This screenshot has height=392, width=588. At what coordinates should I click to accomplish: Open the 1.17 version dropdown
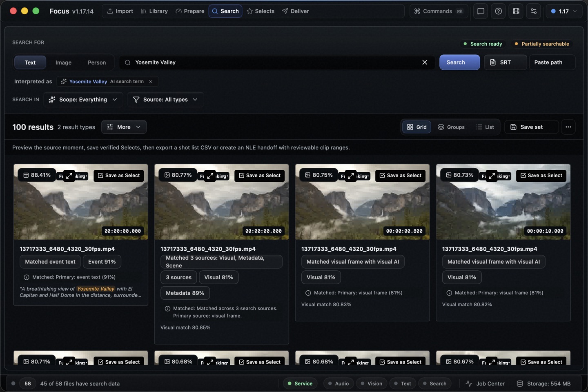point(564,11)
